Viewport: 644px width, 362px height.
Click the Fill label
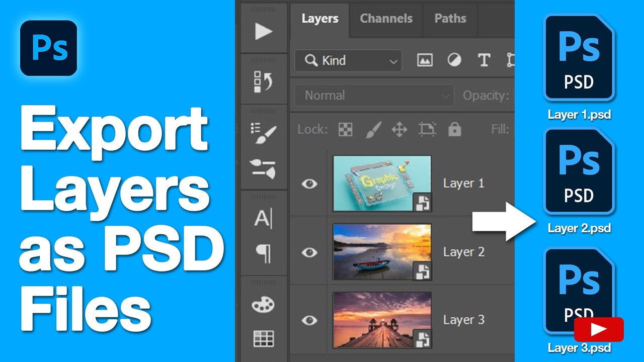pos(500,129)
